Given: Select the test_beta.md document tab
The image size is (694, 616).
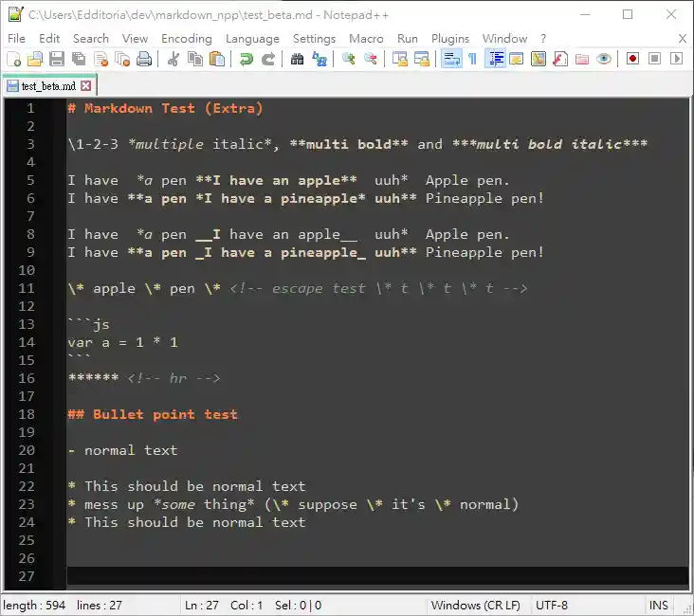Looking at the screenshot, I should click(49, 86).
